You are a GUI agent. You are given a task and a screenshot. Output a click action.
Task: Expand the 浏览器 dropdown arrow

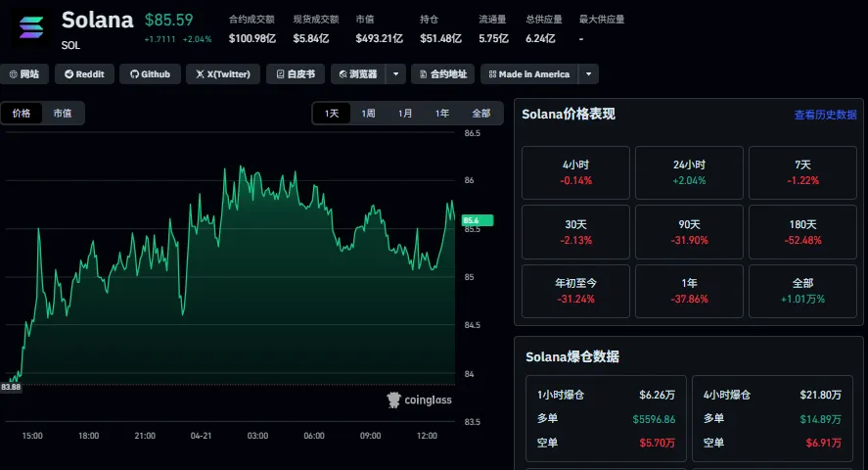[x=395, y=74]
